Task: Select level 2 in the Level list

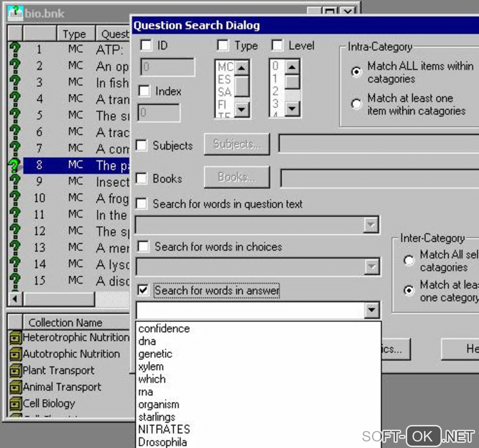Action: coord(276,91)
